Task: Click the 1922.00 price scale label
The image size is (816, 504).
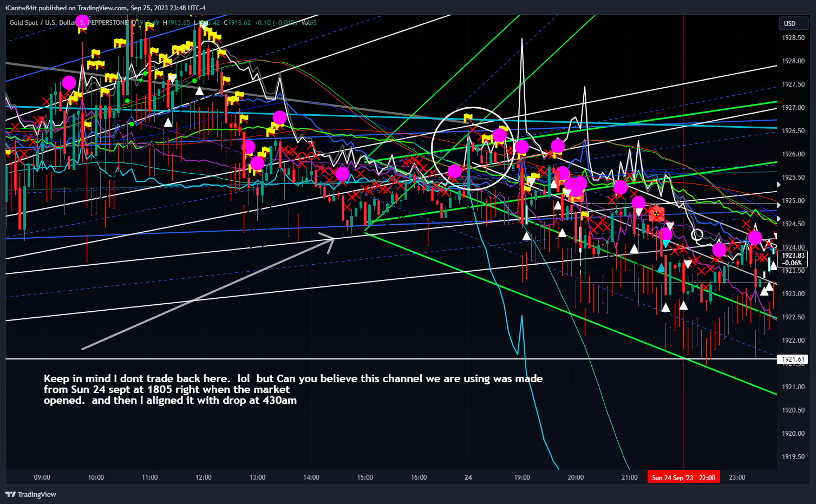Action: 793,341
